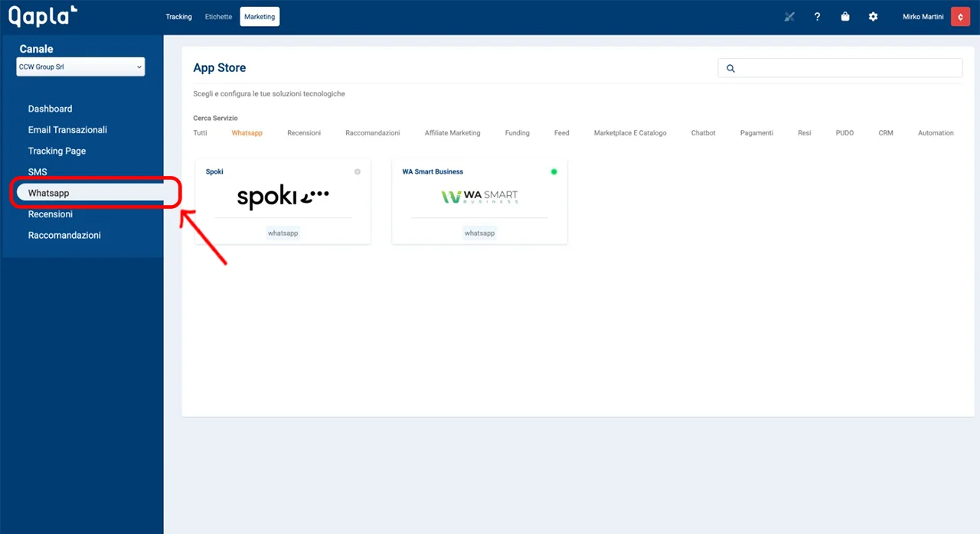This screenshot has height=534, width=980.
Task: Focus the App Store search field
Action: click(846, 68)
